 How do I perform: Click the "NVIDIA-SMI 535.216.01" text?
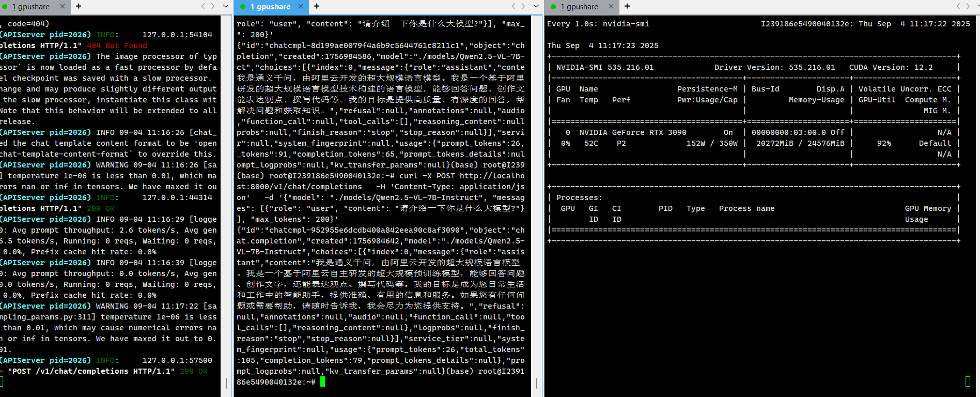tap(605, 67)
